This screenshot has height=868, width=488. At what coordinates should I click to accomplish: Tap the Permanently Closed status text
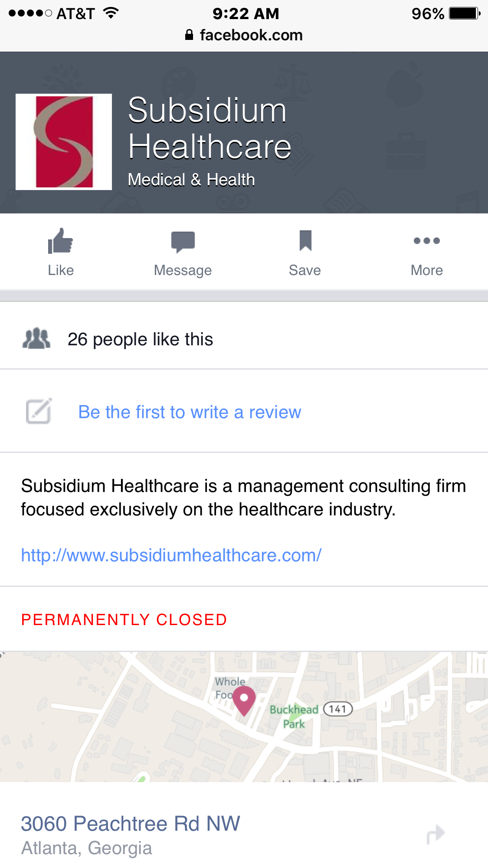click(124, 619)
